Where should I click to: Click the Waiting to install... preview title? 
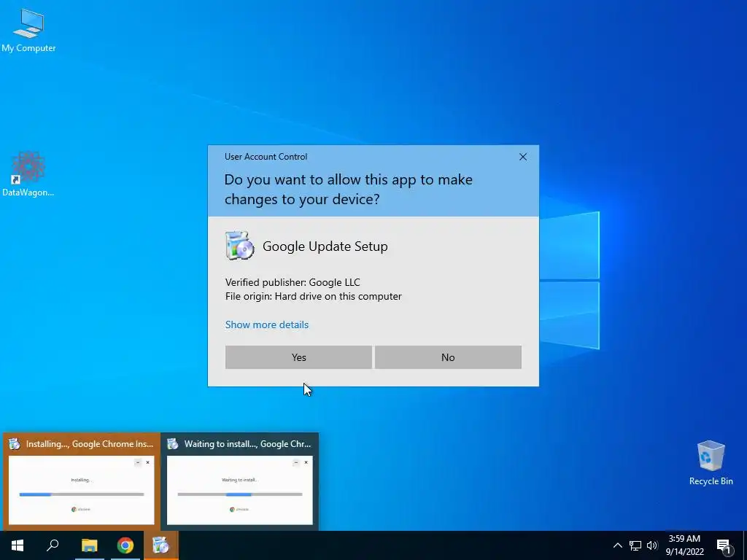pyautogui.click(x=247, y=444)
